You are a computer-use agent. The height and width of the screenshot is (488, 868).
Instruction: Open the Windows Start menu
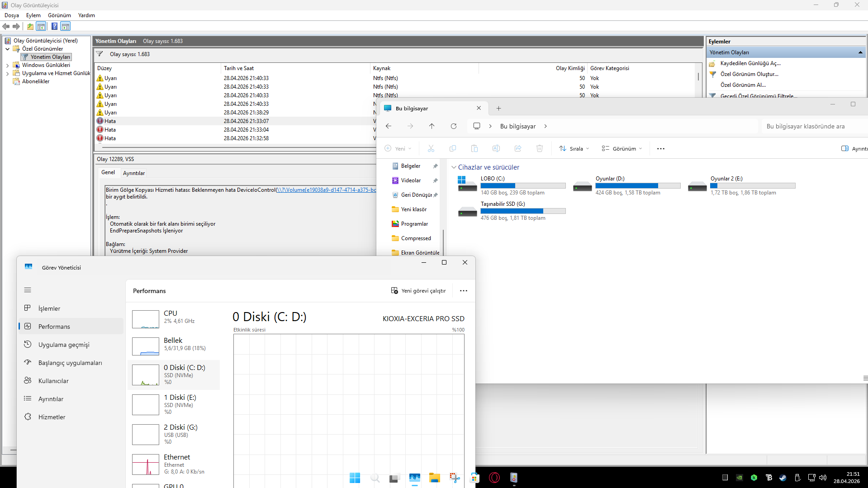(x=355, y=478)
